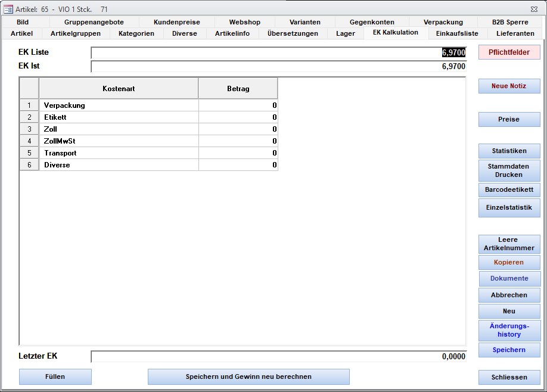Open the Artikelgruppen tab
547x392 pixels.
pyautogui.click(x=76, y=33)
